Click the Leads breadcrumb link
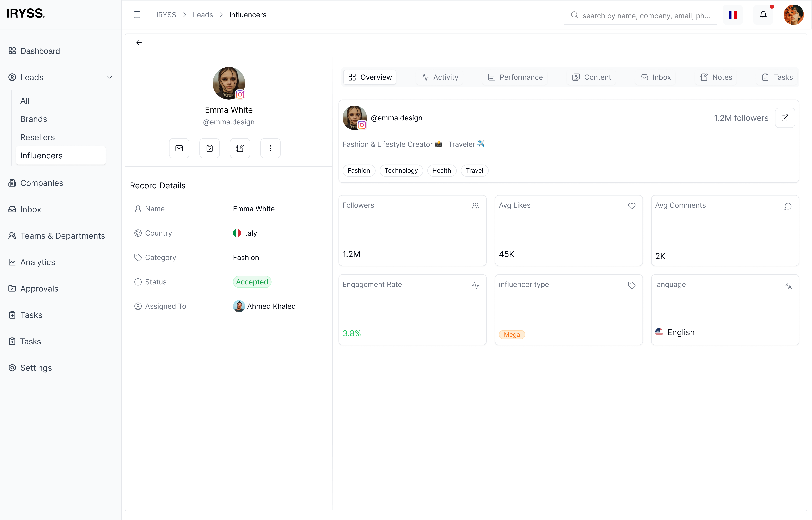This screenshot has width=812, height=520. (x=203, y=15)
